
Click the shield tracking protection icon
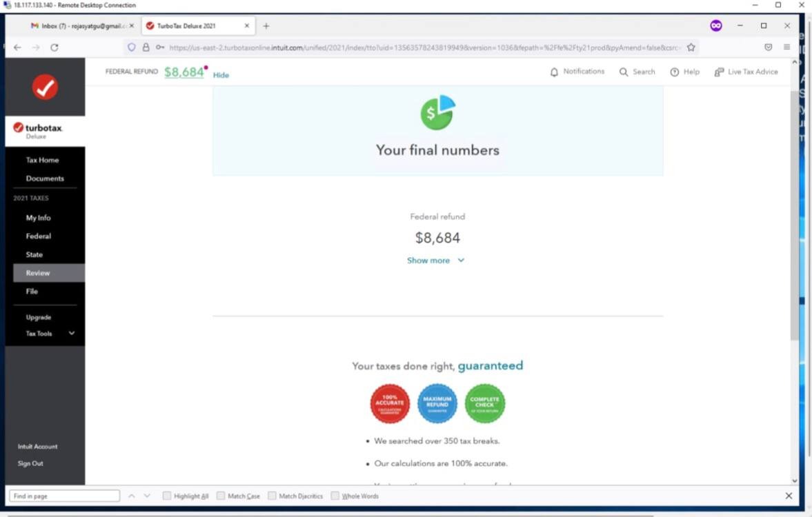tap(132, 47)
